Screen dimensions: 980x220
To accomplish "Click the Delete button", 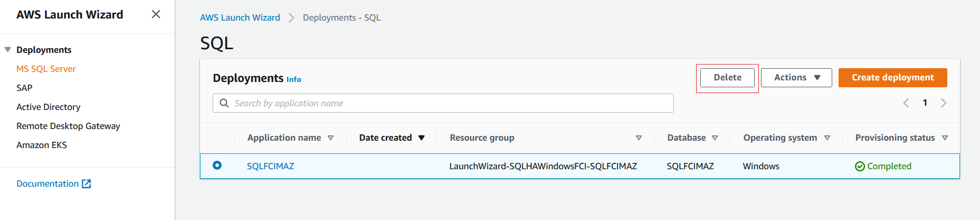I will [x=727, y=78].
